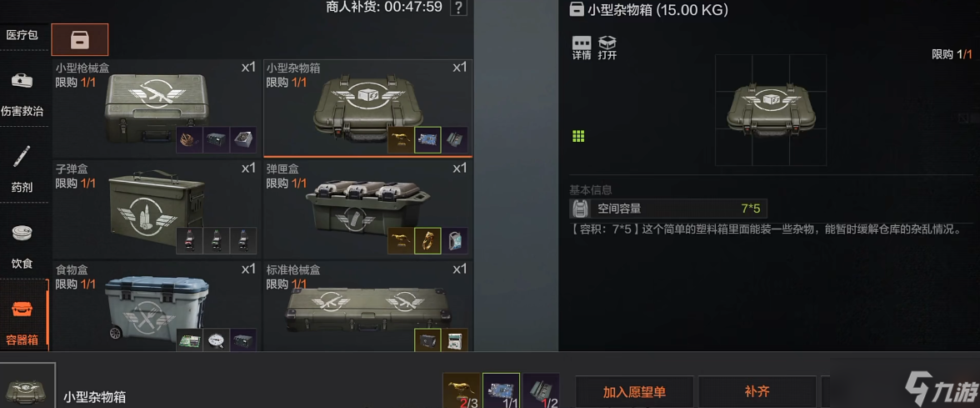Click the 补齐 button
The image size is (980, 408).
[757, 392]
